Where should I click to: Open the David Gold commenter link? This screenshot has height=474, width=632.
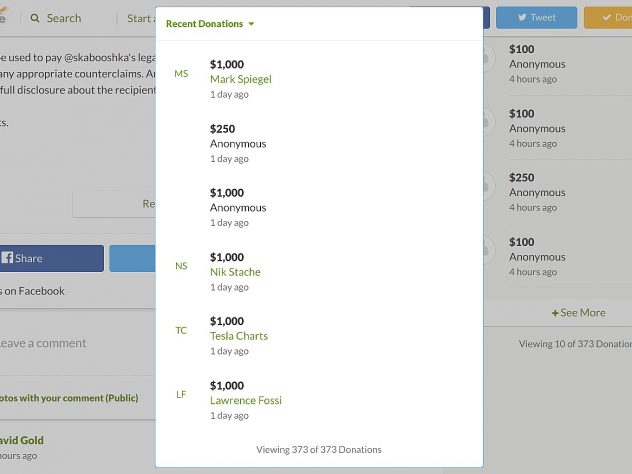pyautogui.click(x=21, y=441)
